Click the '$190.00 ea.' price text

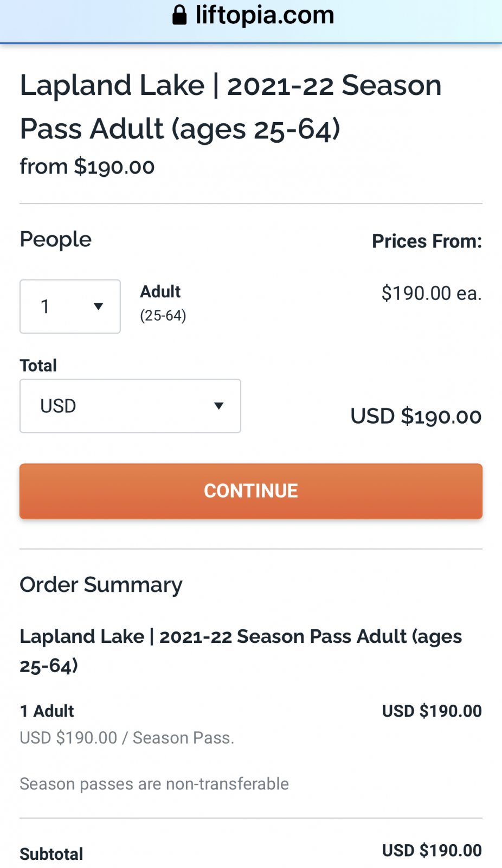point(431,293)
